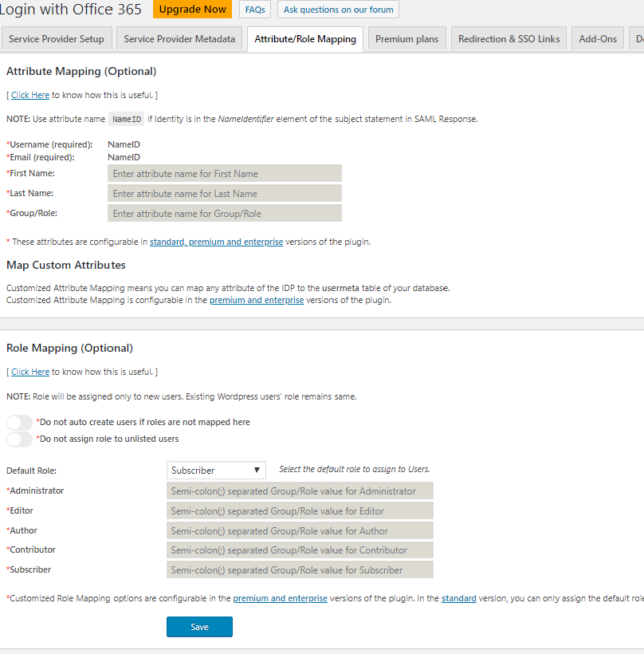Open the Add-Ons tab
The height and width of the screenshot is (654, 644).
(x=597, y=37)
